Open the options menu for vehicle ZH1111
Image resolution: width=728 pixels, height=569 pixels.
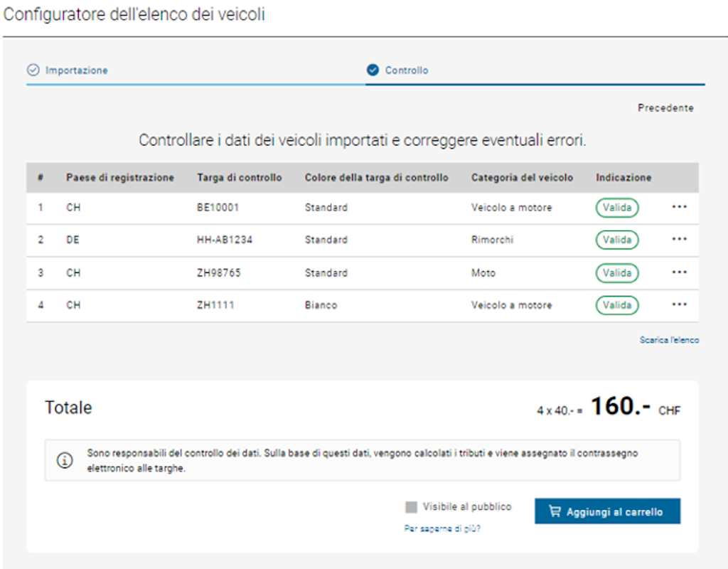tap(679, 304)
